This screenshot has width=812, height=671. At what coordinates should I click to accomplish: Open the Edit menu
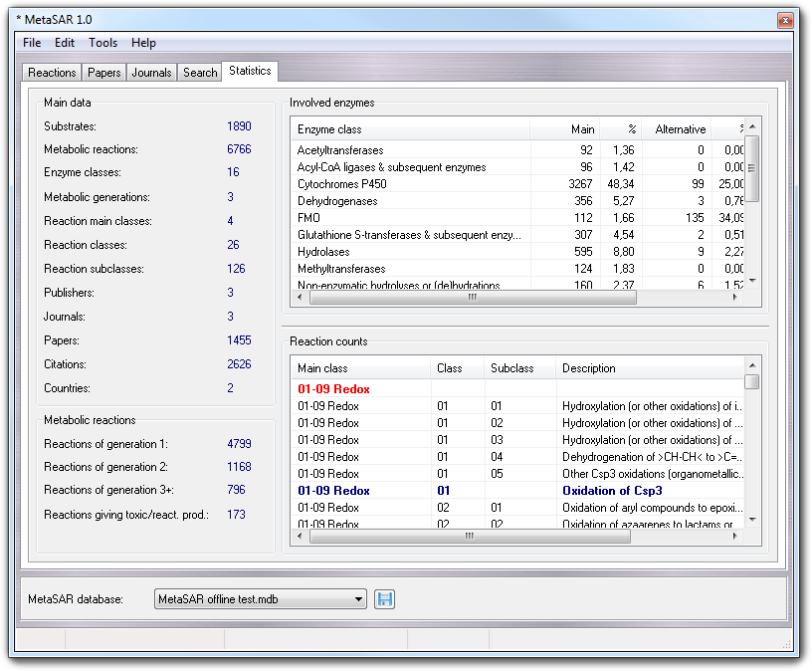click(x=65, y=43)
